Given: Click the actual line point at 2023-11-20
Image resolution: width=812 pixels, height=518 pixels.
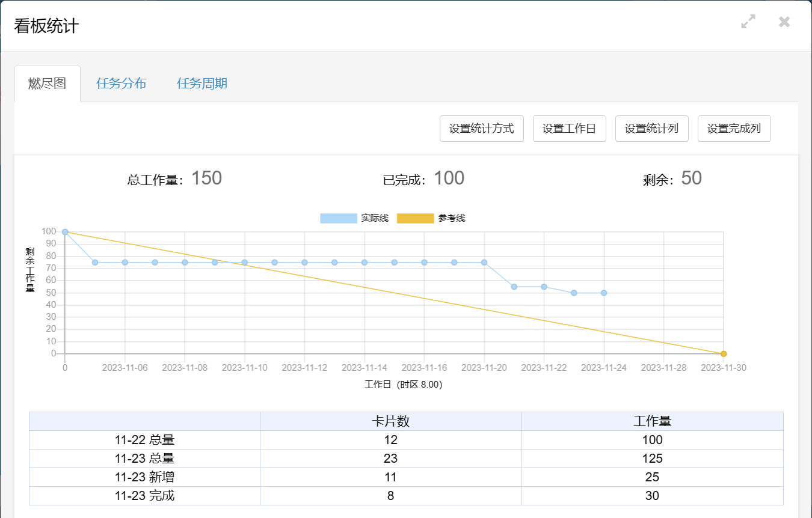Looking at the screenshot, I should coord(484,263).
